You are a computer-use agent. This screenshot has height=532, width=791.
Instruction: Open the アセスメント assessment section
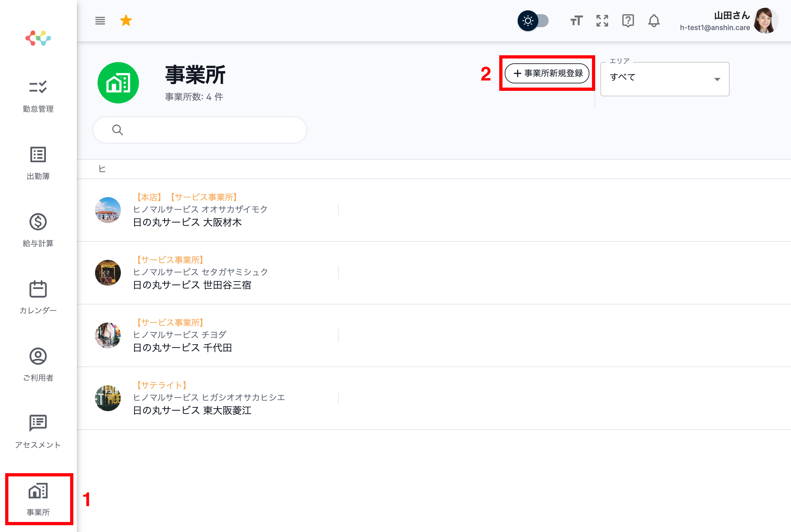click(x=38, y=431)
